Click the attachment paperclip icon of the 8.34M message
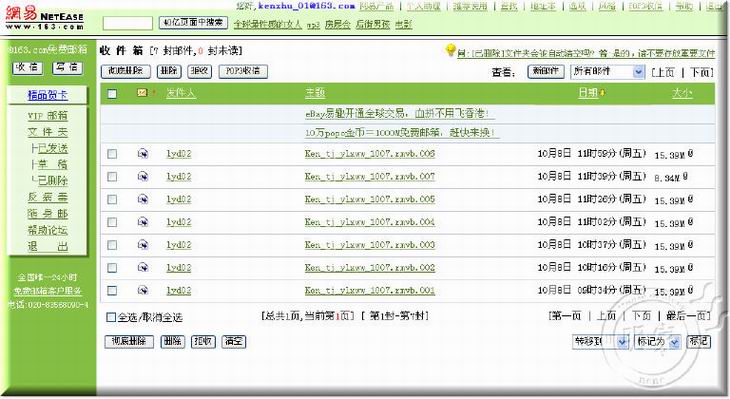Image resolution: width=730 pixels, height=399 pixels. click(x=685, y=176)
